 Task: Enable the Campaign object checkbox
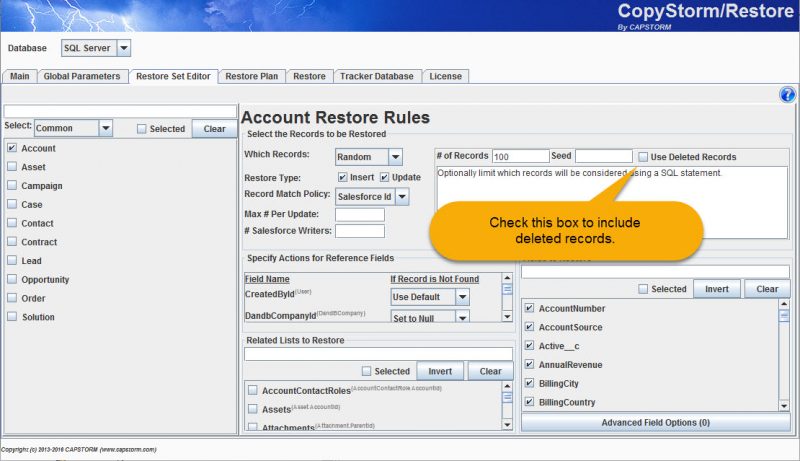12,186
